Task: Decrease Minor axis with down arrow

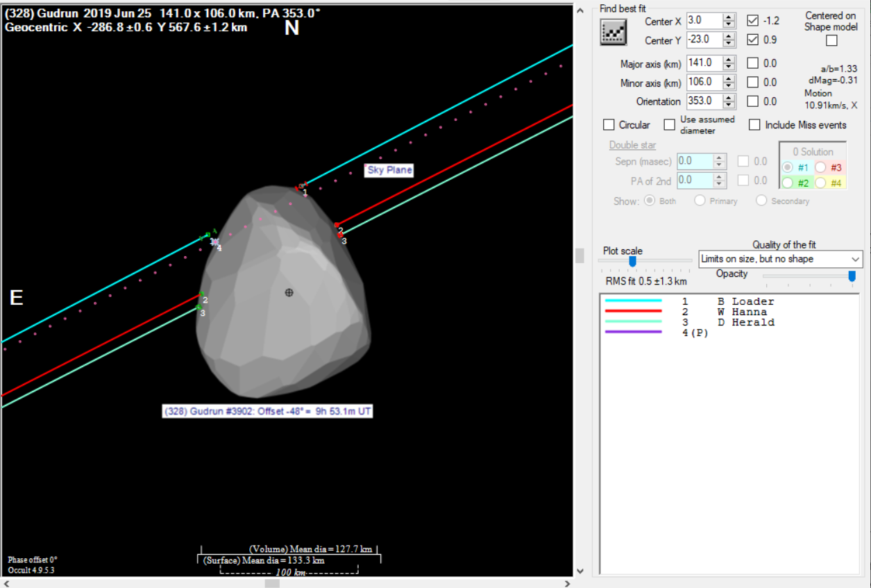Action: tap(729, 86)
